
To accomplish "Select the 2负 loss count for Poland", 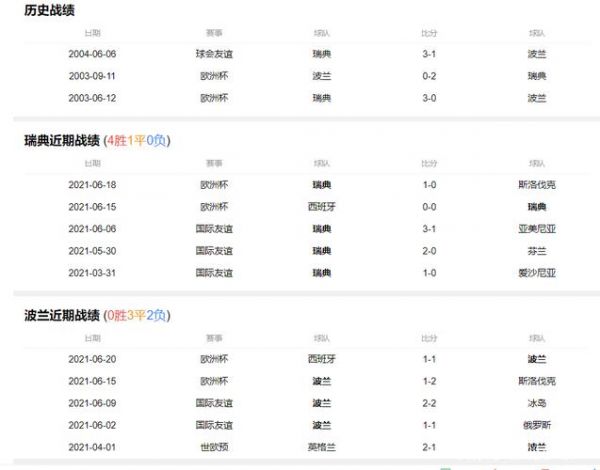I will click(x=156, y=315).
